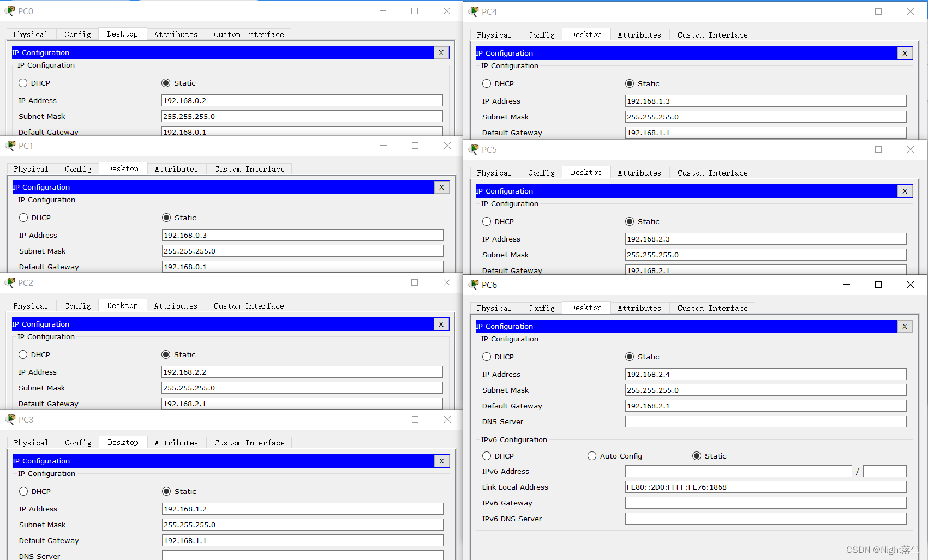Click Subnet Mask field in PC2
Viewport: 928px width, 560px height.
click(302, 388)
